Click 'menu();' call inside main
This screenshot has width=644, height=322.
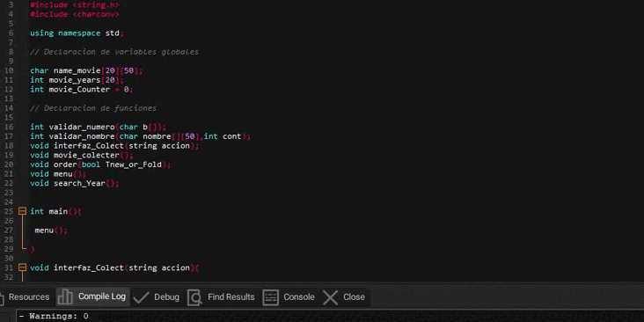51,231
